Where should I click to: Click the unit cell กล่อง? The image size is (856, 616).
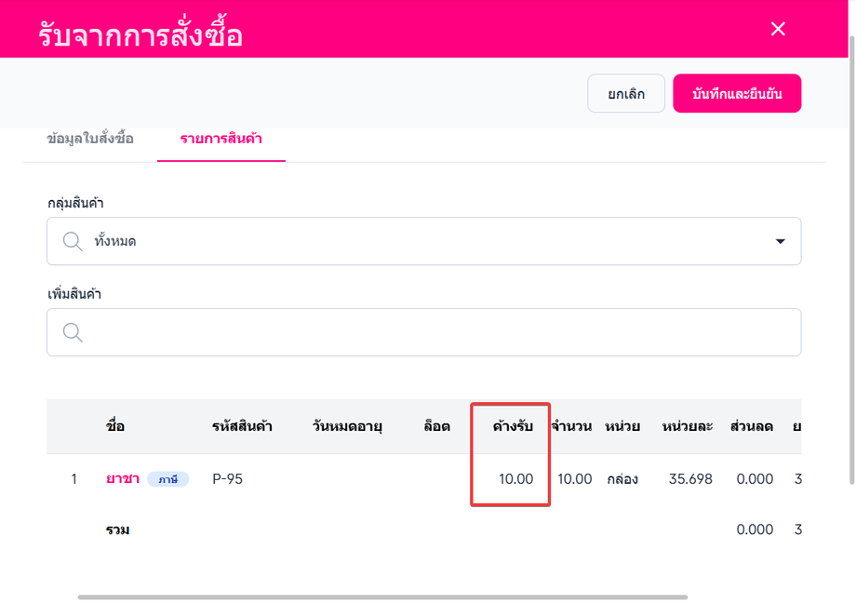click(x=622, y=479)
